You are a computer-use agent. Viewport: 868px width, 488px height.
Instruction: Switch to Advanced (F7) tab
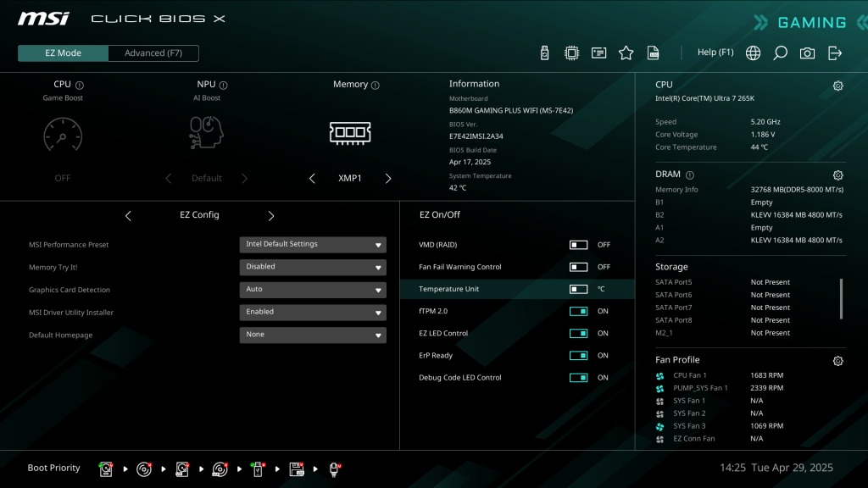[153, 53]
